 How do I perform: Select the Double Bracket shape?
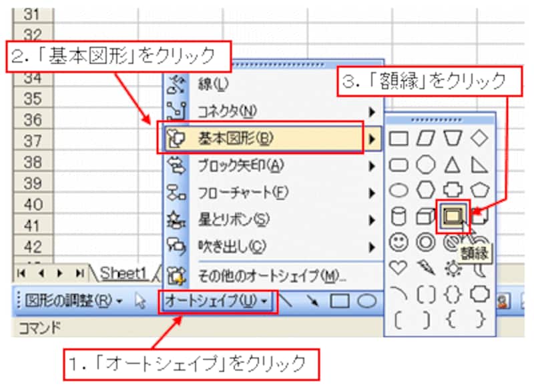pyautogui.click(x=426, y=294)
